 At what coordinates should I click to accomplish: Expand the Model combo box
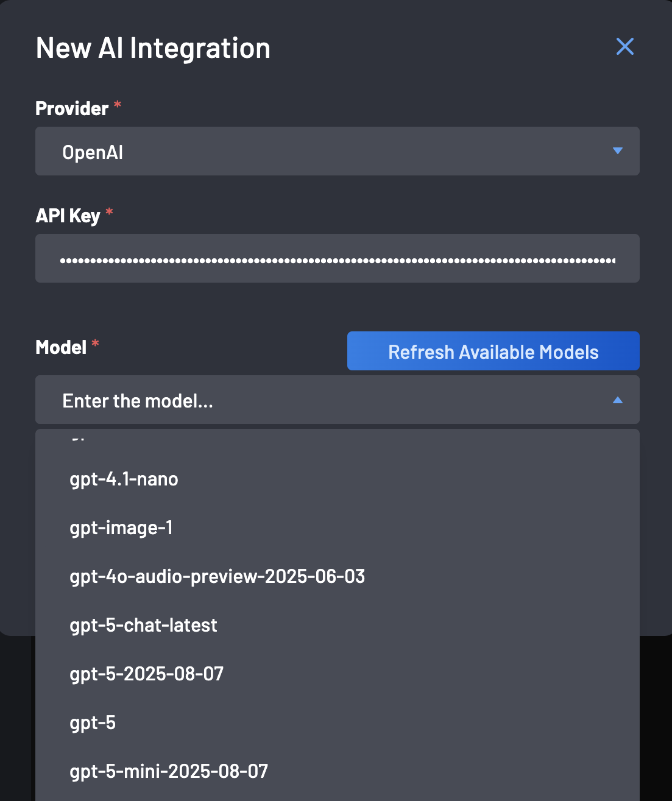coord(337,400)
